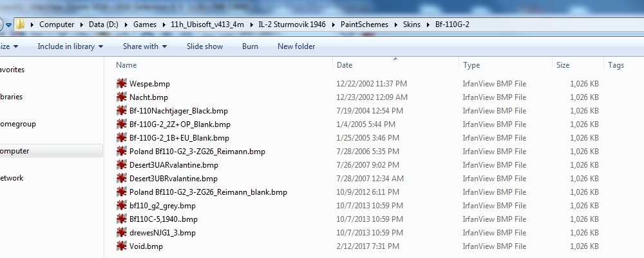Click Slide show in toolbar
644x258 pixels.
(205, 46)
